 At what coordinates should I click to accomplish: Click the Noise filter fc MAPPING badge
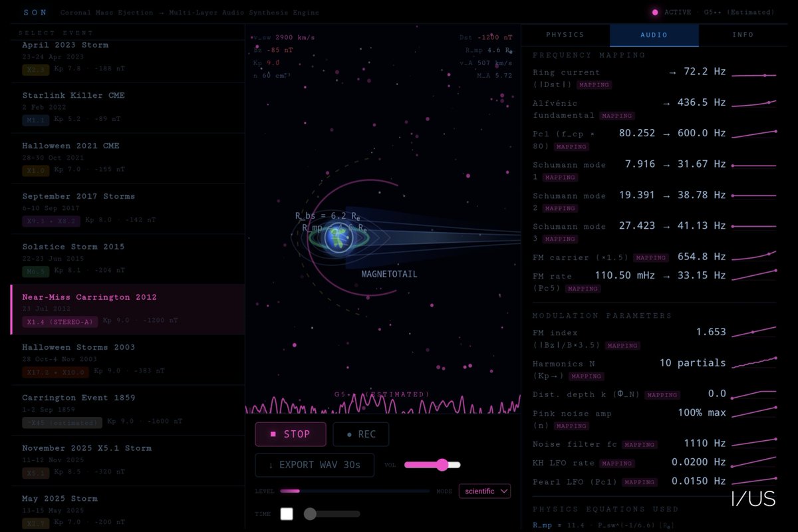pos(639,444)
